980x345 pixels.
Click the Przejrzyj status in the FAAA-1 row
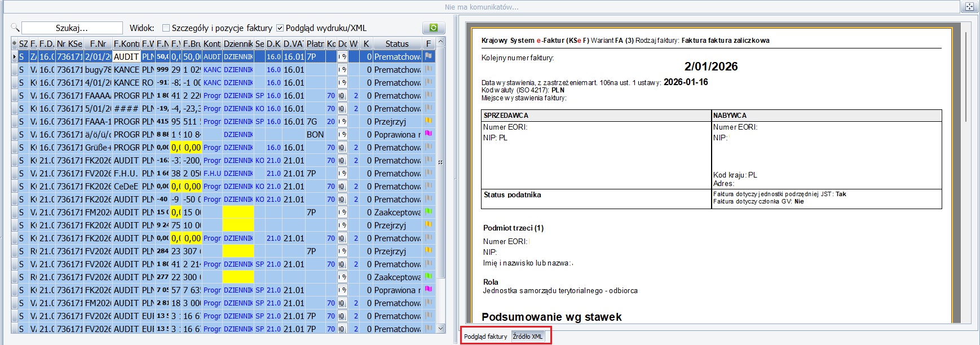tap(397, 121)
